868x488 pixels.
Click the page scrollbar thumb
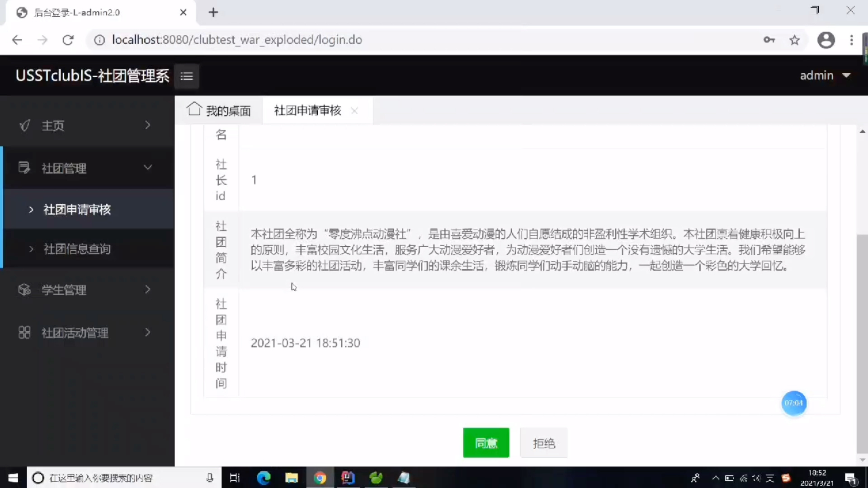862,343
